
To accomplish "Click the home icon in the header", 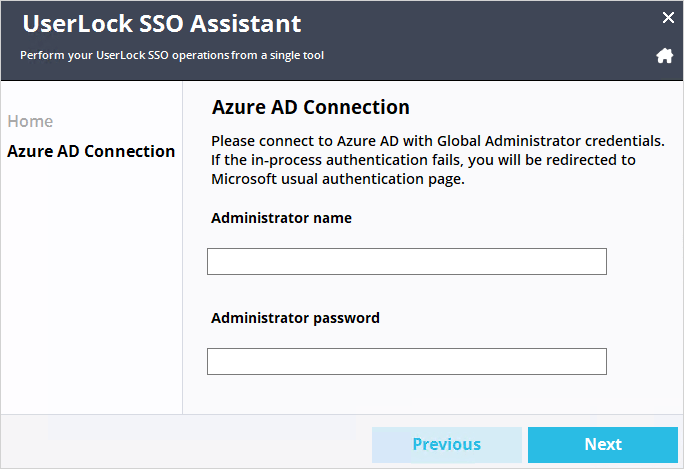I will (x=664, y=56).
